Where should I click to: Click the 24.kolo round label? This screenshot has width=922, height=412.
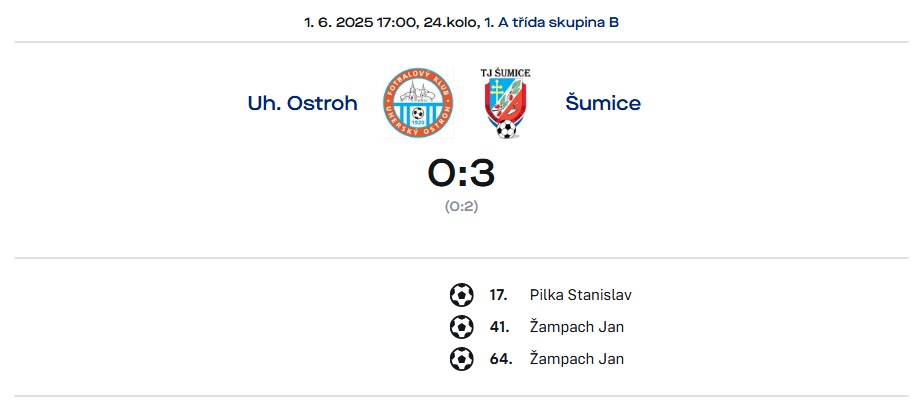[x=451, y=23]
